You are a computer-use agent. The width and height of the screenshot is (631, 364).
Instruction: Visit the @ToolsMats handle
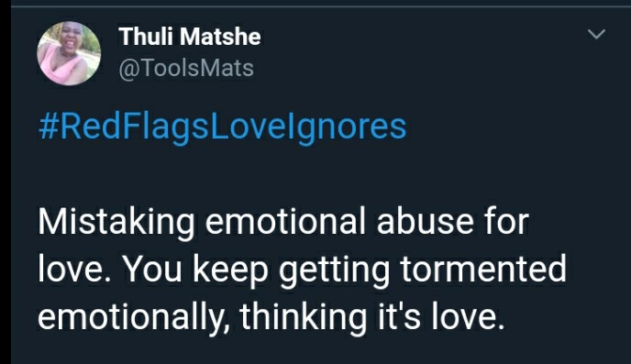click(x=186, y=68)
